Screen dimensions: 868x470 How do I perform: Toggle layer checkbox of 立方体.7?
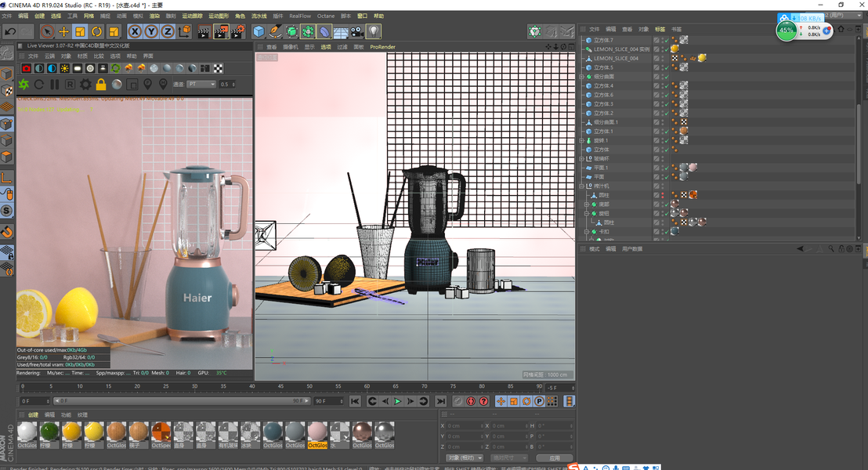click(656, 40)
